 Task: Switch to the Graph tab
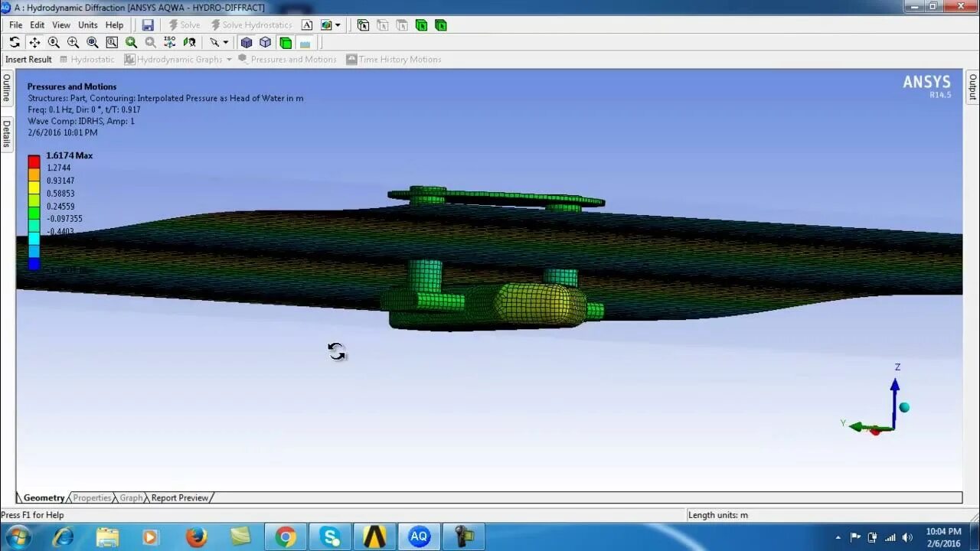pyautogui.click(x=131, y=498)
